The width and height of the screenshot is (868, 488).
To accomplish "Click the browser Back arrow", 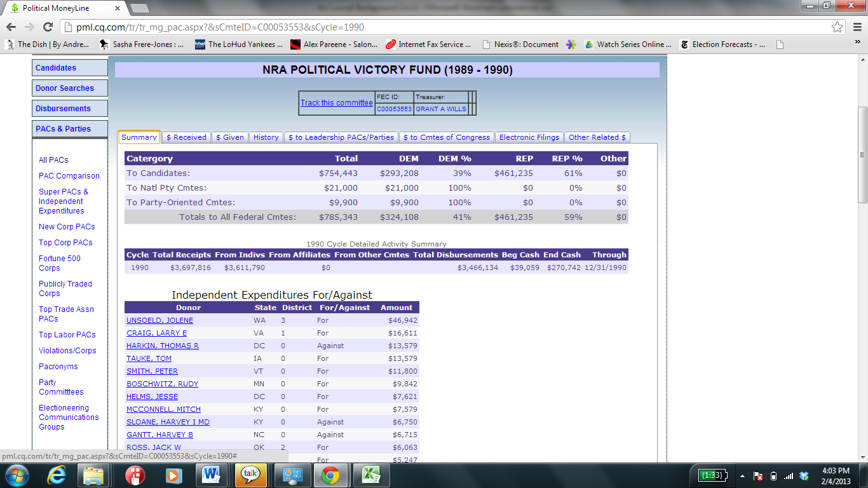I will click(x=11, y=27).
